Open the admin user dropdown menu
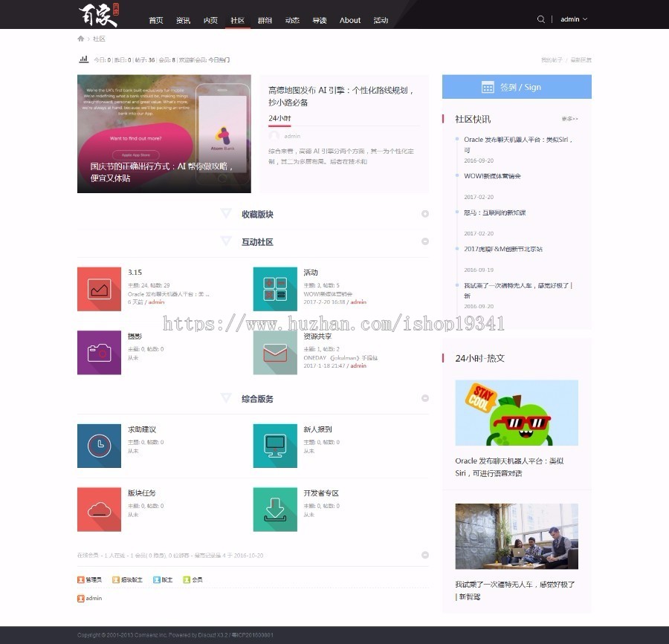The height and width of the screenshot is (644, 669). pyautogui.click(x=574, y=19)
